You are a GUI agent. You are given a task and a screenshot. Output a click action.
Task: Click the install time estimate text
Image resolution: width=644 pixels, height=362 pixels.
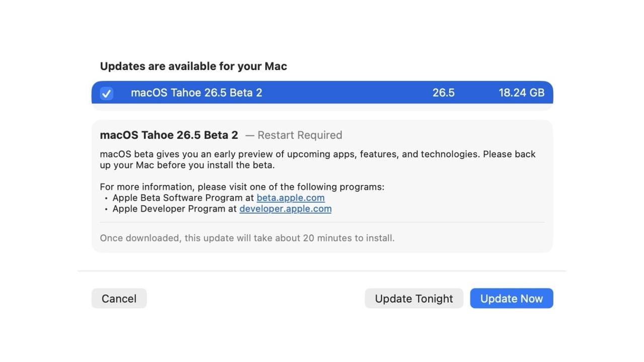pyautogui.click(x=247, y=238)
